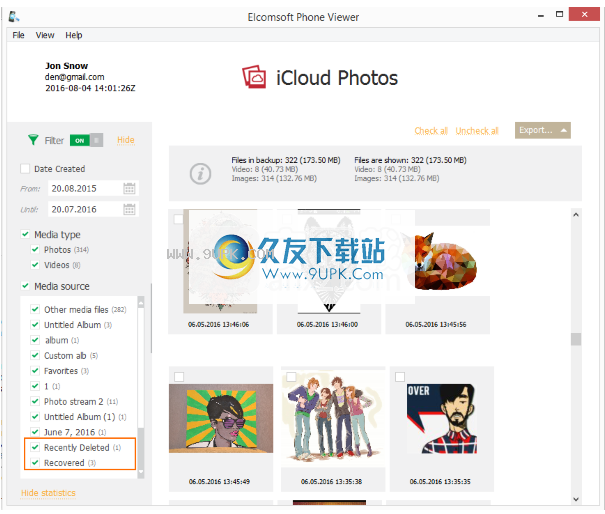The height and width of the screenshot is (514, 605).
Task: Uncheck the Media source checkbox
Action: 25,286
